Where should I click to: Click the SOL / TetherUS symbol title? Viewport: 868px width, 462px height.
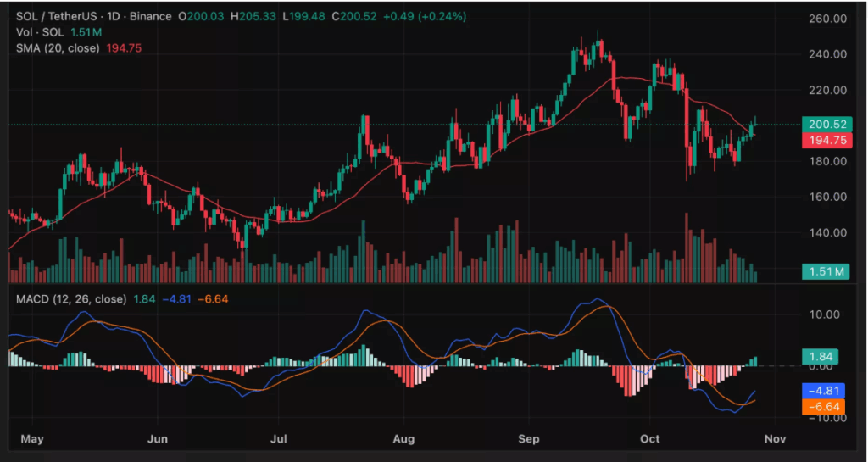tap(52, 18)
